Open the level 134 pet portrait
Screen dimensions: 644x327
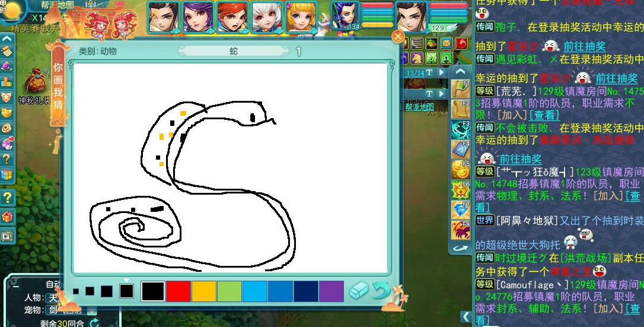(x=345, y=15)
